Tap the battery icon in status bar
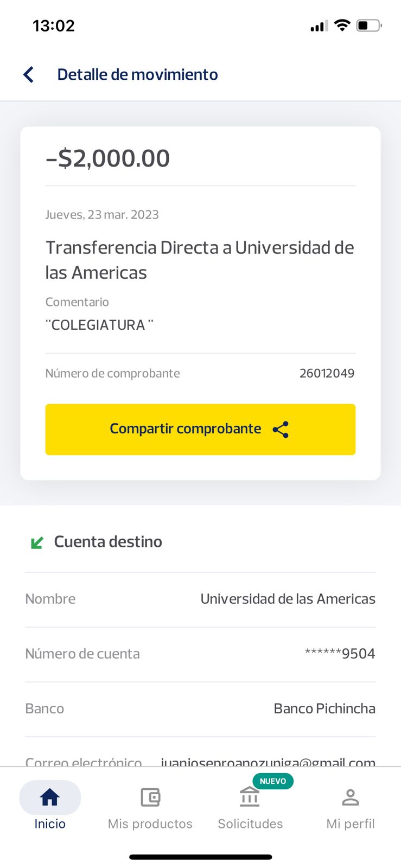 [369, 25]
